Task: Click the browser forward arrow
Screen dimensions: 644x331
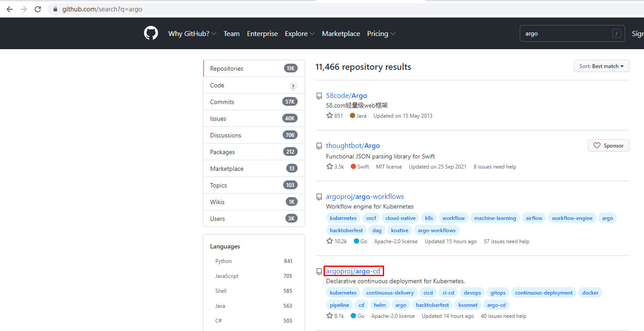Action: click(24, 9)
